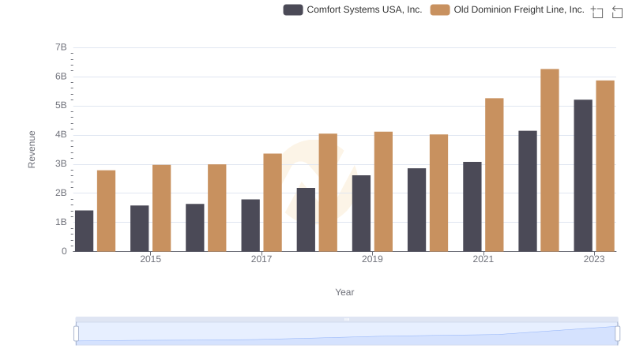Click the 5B y-axis label

[x=61, y=106]
